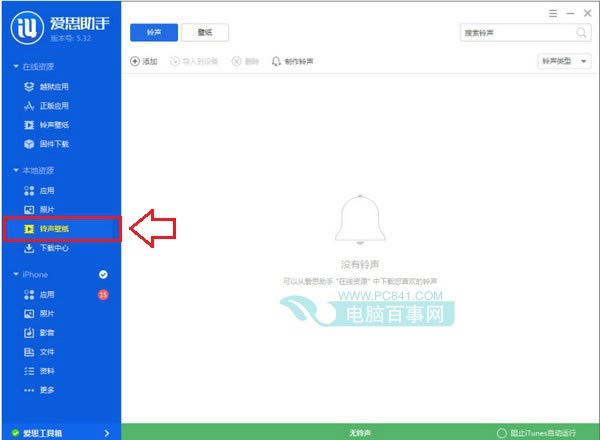Close the 爱思助手 window
The width and height of the screenshot is (600, 440).
tap(588, 13)
